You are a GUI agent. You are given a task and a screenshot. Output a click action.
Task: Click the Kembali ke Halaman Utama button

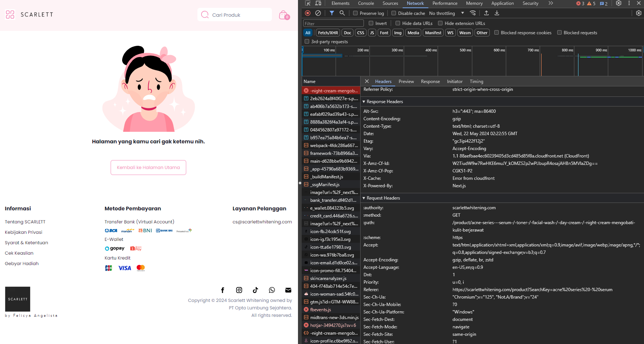click(x=148, y=168)
